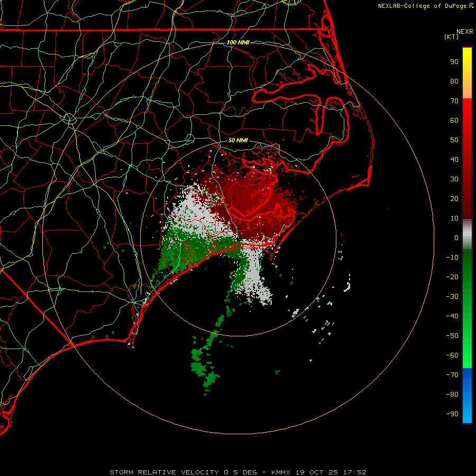
Task: Select the 20 value on velocity scale
Action: point(454,199)
